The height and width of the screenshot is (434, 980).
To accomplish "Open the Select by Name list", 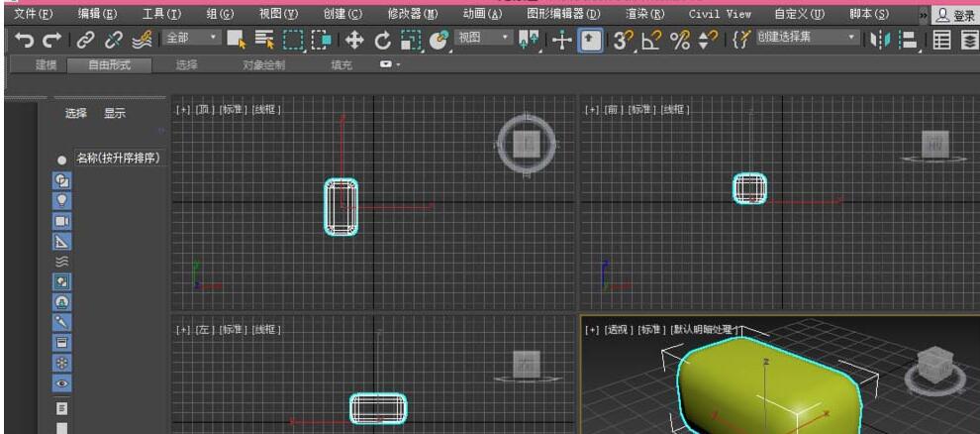I will click(x=264, y=41).
